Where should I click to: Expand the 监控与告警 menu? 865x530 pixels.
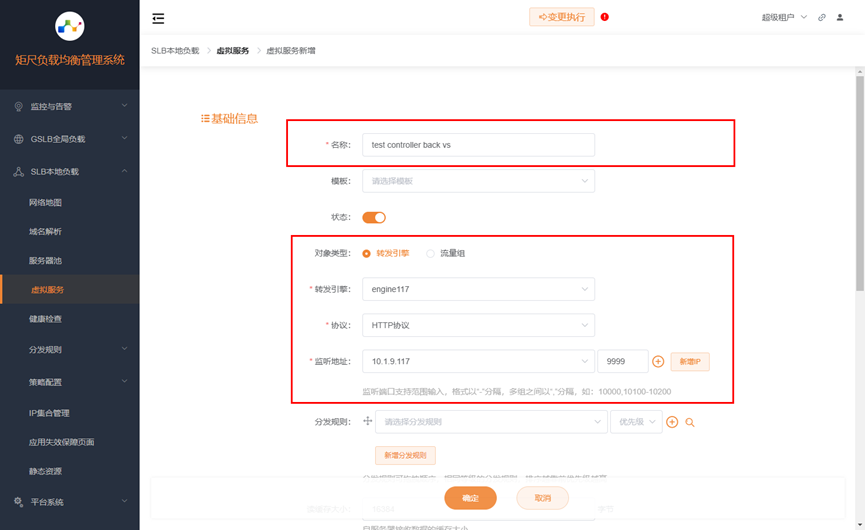point(70,106)
